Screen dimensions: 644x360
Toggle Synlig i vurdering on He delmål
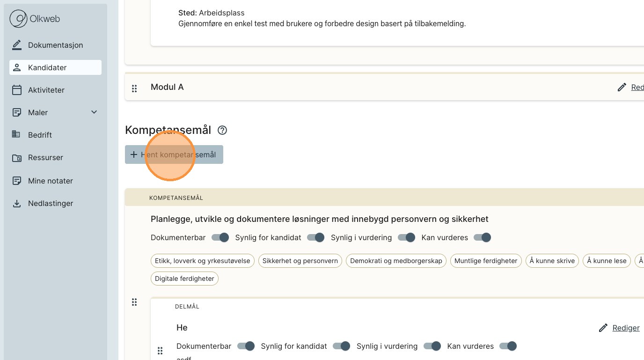point(432,346)
